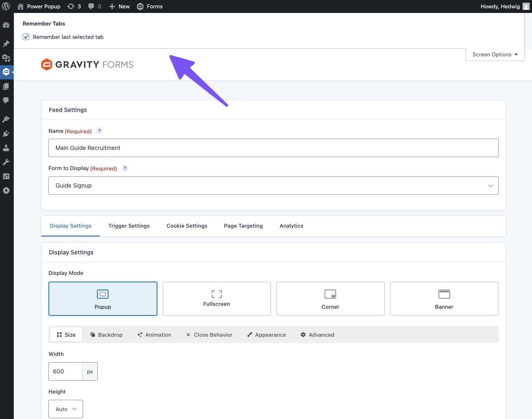Select Banner display mode
Image resolution: width=532 pixels, height=419 pixels.
click(x=444, y=299)
